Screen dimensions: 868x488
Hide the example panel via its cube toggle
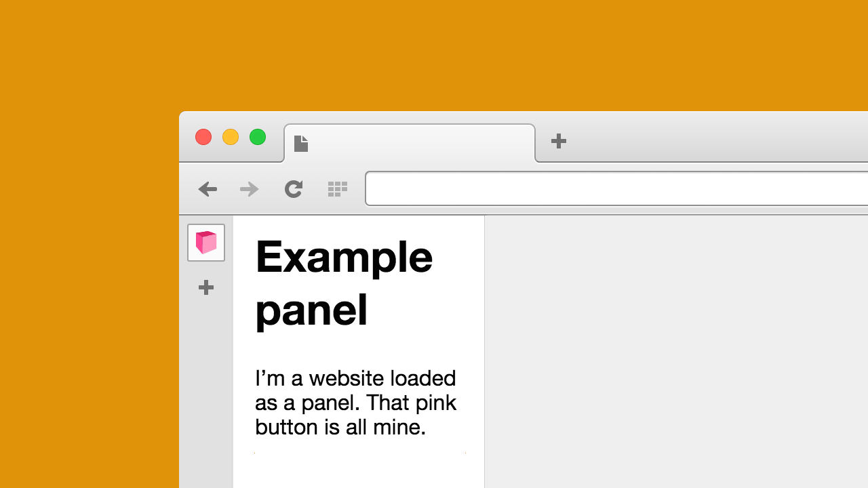coord(205,242)
